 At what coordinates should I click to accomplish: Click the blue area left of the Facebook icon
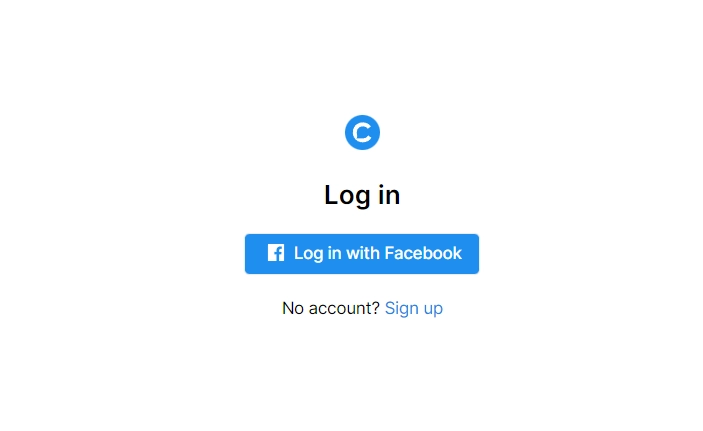click(256, 254)
